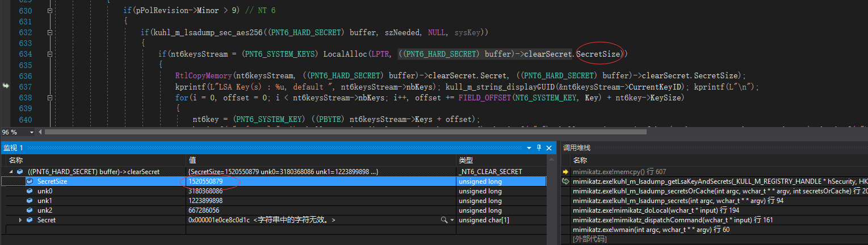
Task: Click the green caller-frame arrow icon
Action: coord(565,181)
